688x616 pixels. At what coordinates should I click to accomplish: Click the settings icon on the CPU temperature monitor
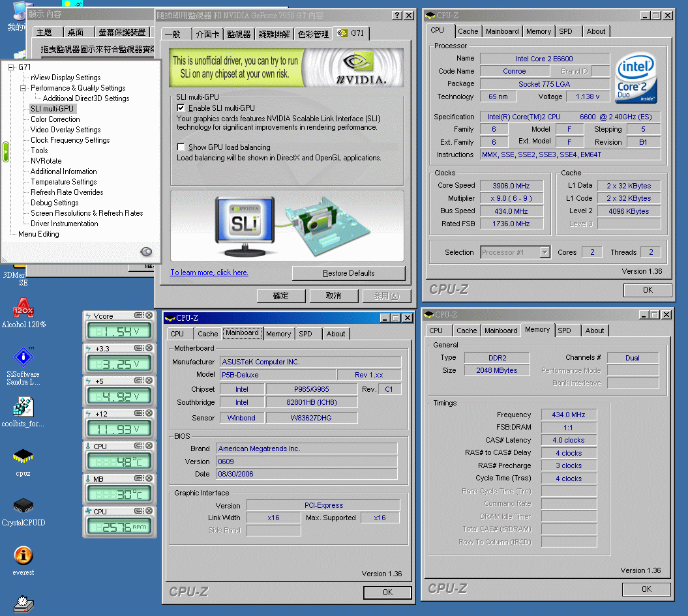[x=139, y=445]
